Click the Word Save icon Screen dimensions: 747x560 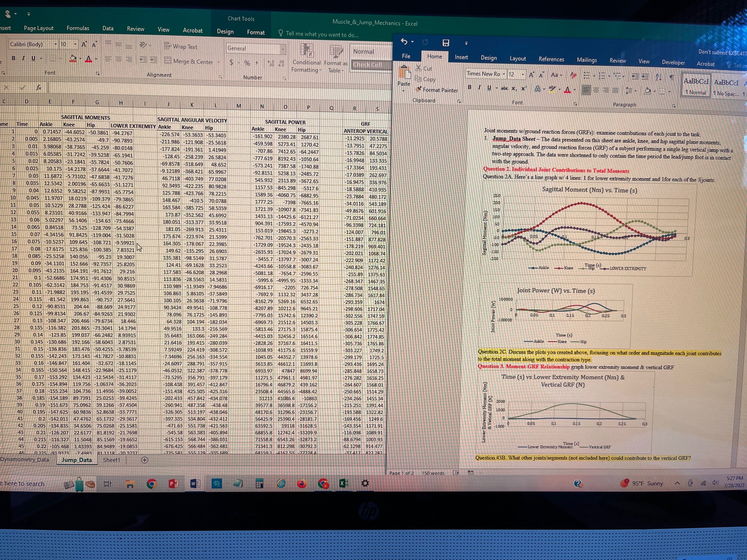(x=445, y=43)
